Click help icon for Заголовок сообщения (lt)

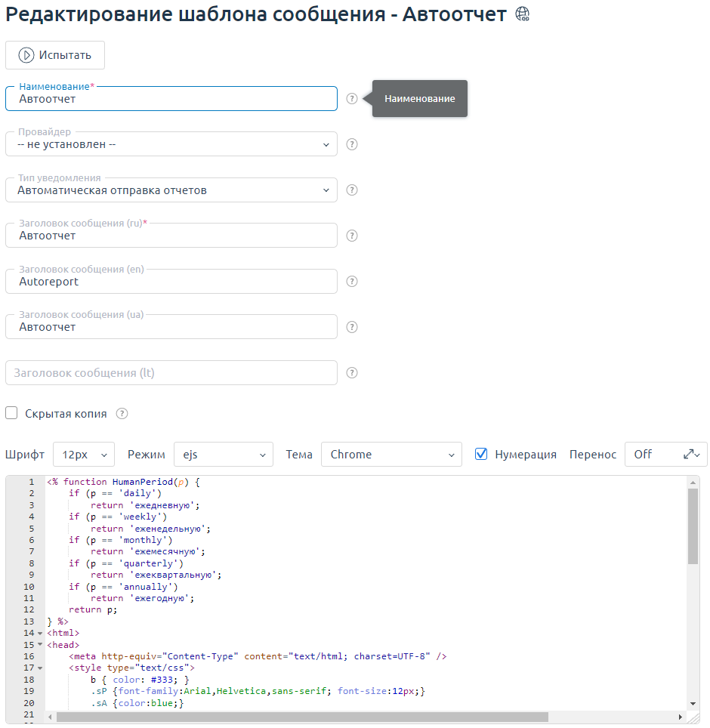click(352, 373)
